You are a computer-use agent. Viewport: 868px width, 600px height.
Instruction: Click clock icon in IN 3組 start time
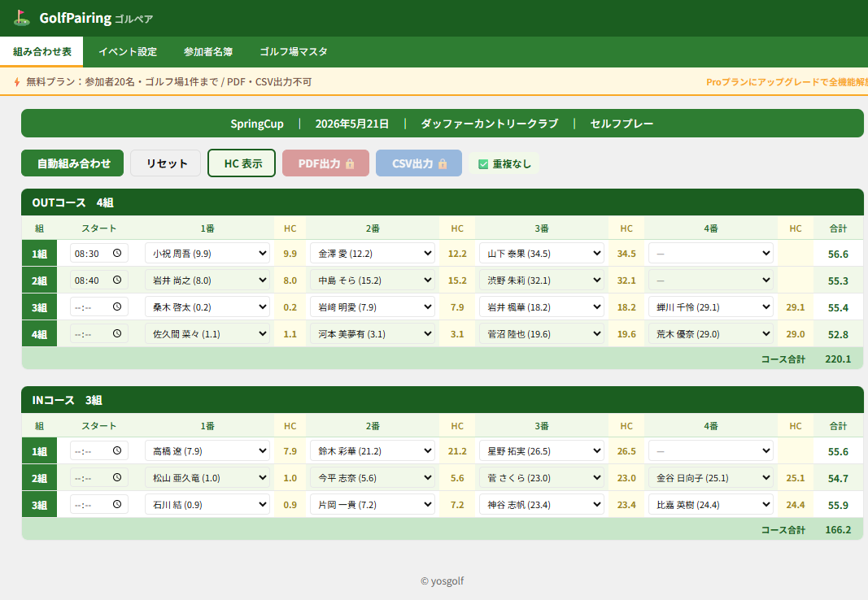pyautogui.click(x=117, y=504)
